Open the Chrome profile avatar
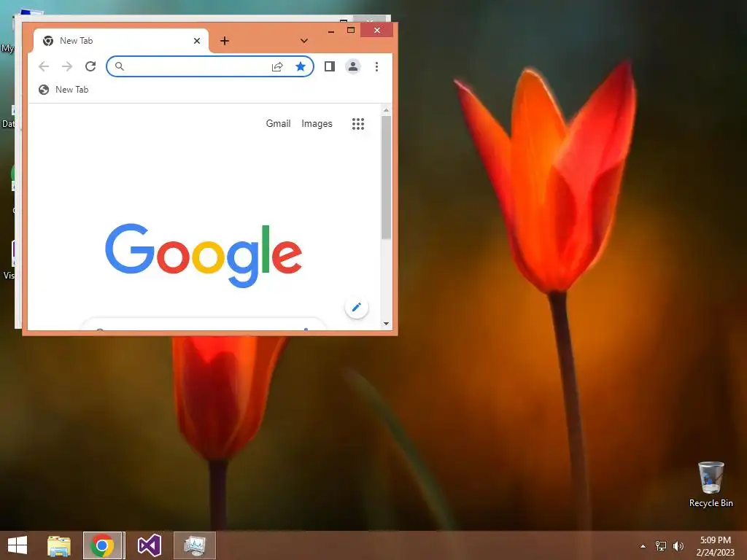Viewport: 747px width, 560px height. 353,66
